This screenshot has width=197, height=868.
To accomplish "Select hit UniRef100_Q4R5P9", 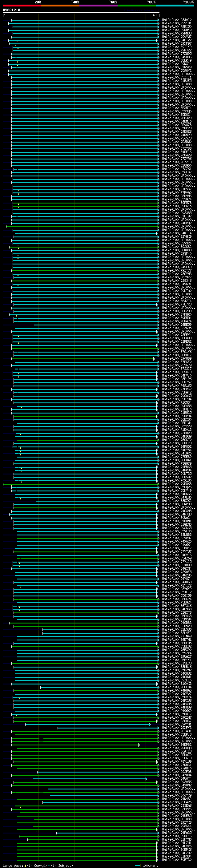I will (176, 135).
